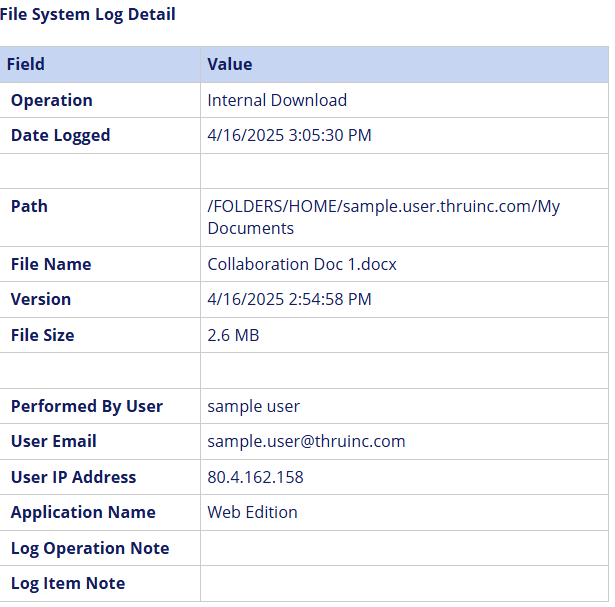Click the File System Log Detail heading

pos(88,14)
